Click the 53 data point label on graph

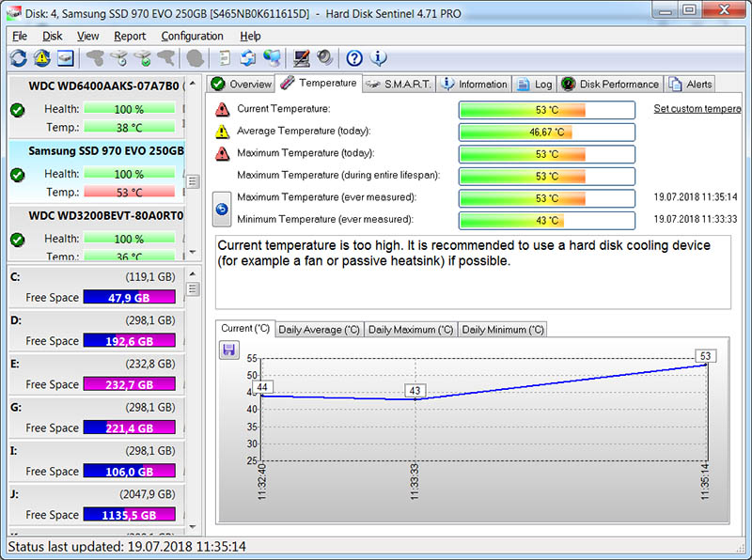[x=705, y=356]
